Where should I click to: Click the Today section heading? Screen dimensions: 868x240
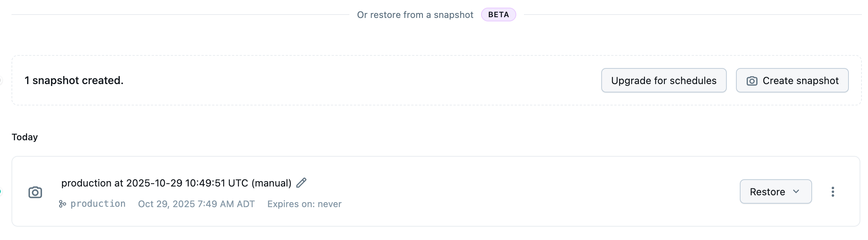(x=24, y=137)
